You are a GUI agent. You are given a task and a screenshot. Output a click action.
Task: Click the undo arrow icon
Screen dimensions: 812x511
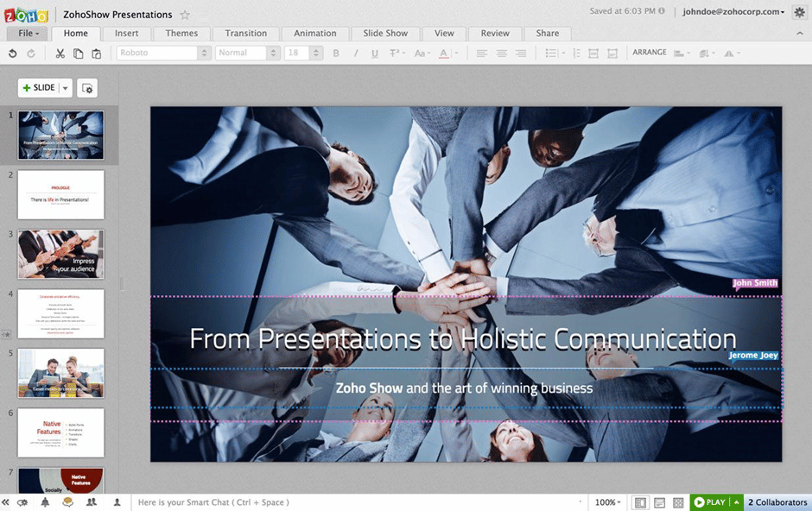click(12, 54)
